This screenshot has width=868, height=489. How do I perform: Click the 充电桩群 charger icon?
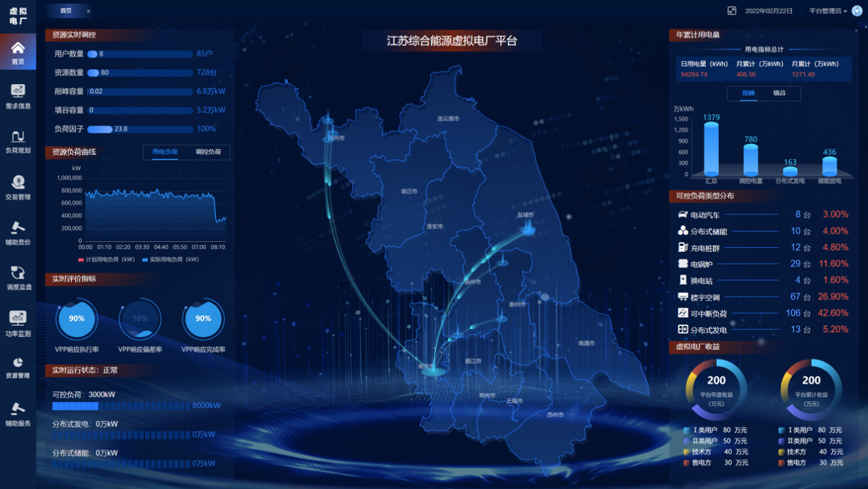pos(682,247)
